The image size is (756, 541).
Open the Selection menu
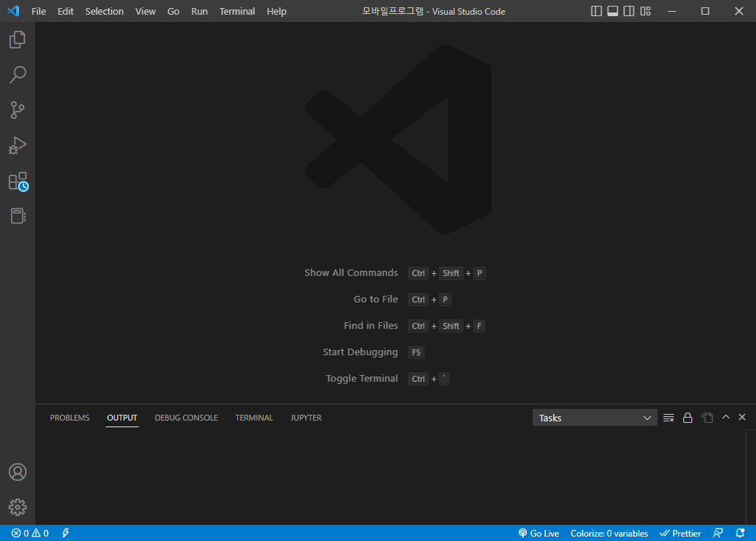104,11
